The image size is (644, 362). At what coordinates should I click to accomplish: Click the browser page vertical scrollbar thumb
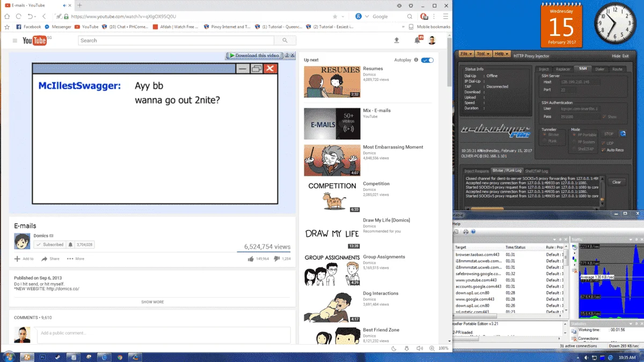(x=449, y=62)
